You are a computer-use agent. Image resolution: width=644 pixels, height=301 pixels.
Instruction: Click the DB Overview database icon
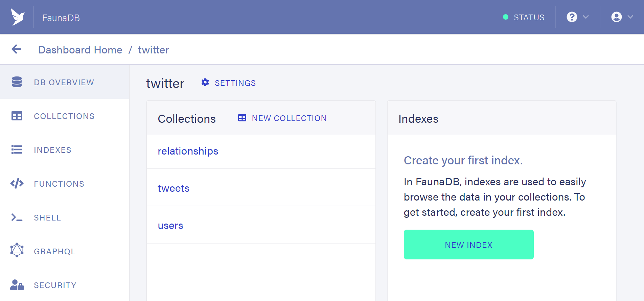click(17, 82)
